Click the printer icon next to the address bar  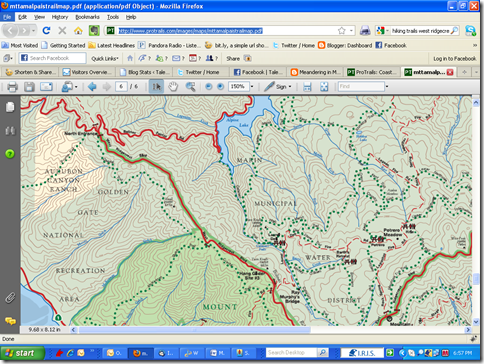[x=365, y=31]
